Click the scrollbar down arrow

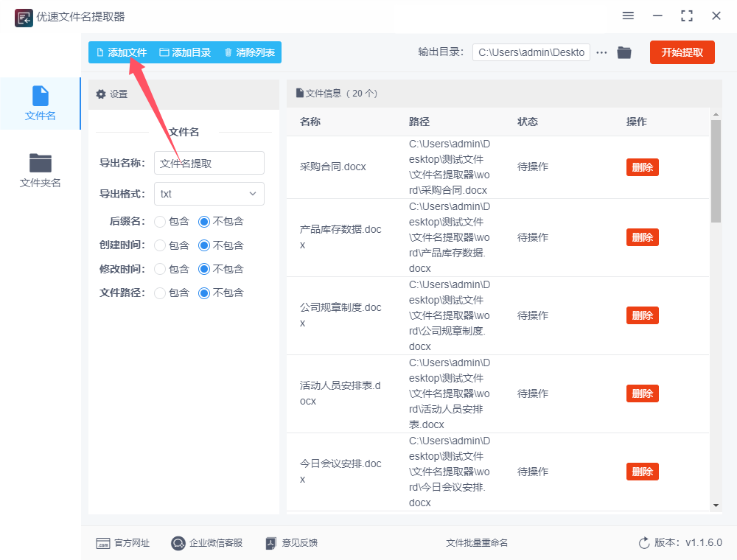(x=716, y=505)
